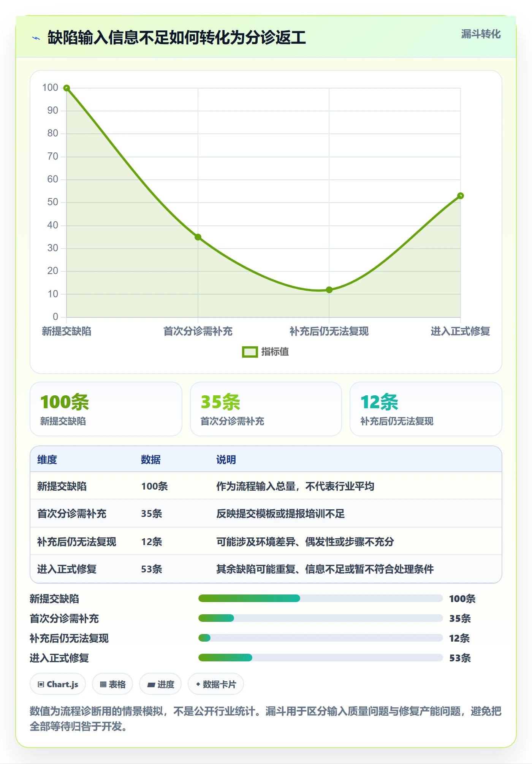The height and width of the screenshot is (764, 532).
Task: Select the chart data point at value 12
Action: (x=329, y=290)
